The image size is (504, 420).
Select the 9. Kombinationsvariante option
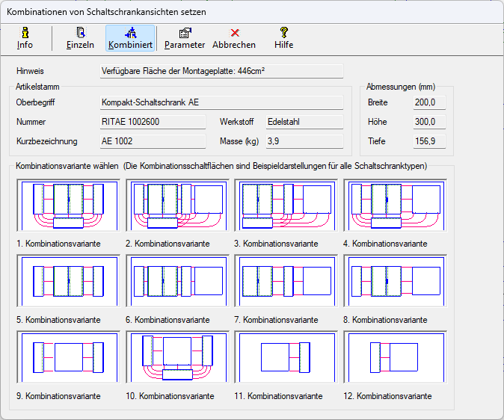tap(68, 358)
